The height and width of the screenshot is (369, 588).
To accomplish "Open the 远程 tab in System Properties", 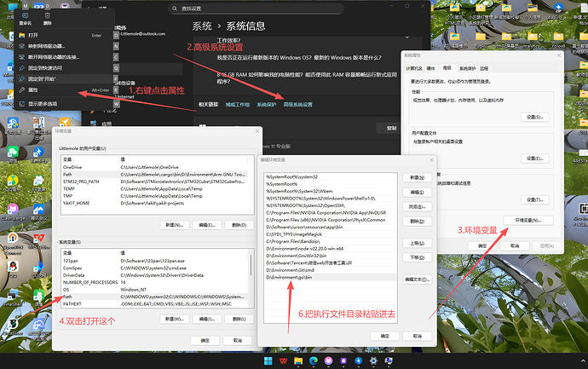I will [x=484, y=66].
